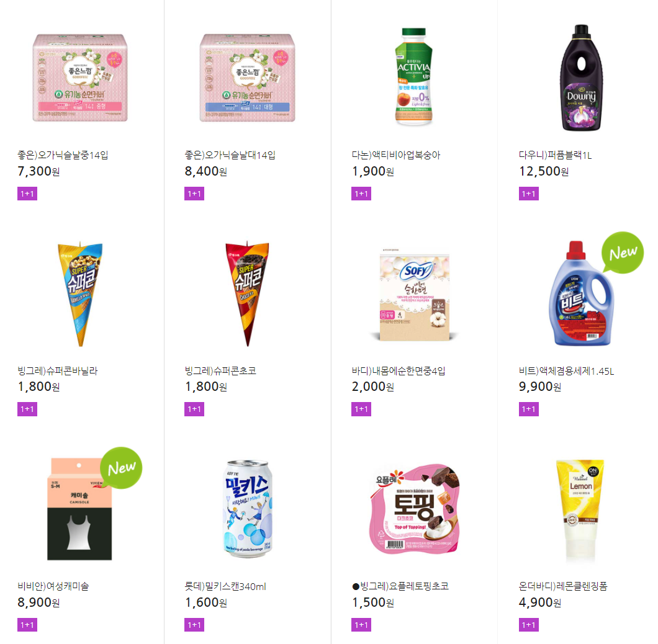658x644 pixels.
Task: Open the Yoplait topping choco image
Action: tap(414, 509)
